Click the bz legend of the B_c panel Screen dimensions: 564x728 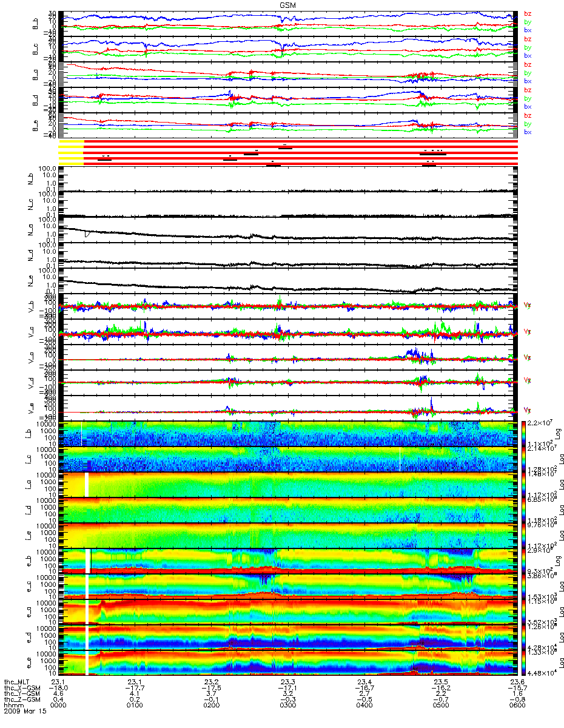point(528,39)
